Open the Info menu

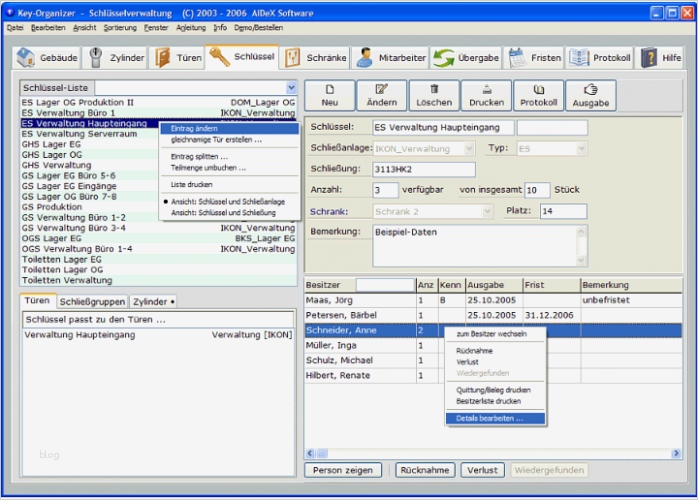[x=220, y=28]
